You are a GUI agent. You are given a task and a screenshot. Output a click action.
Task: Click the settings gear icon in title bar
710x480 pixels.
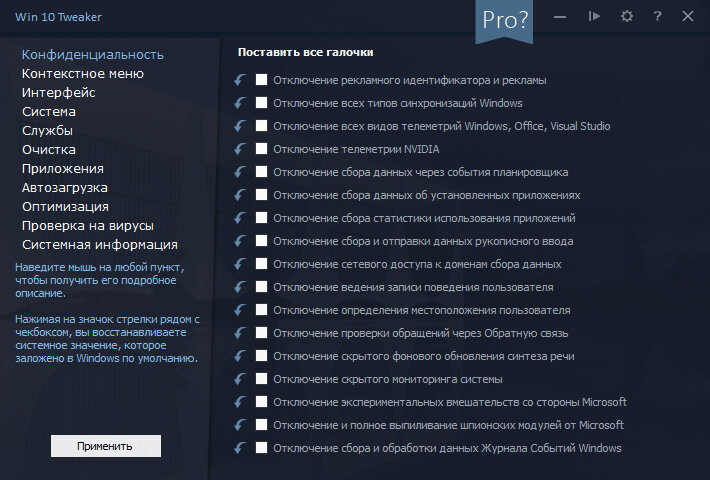(627, 17)
